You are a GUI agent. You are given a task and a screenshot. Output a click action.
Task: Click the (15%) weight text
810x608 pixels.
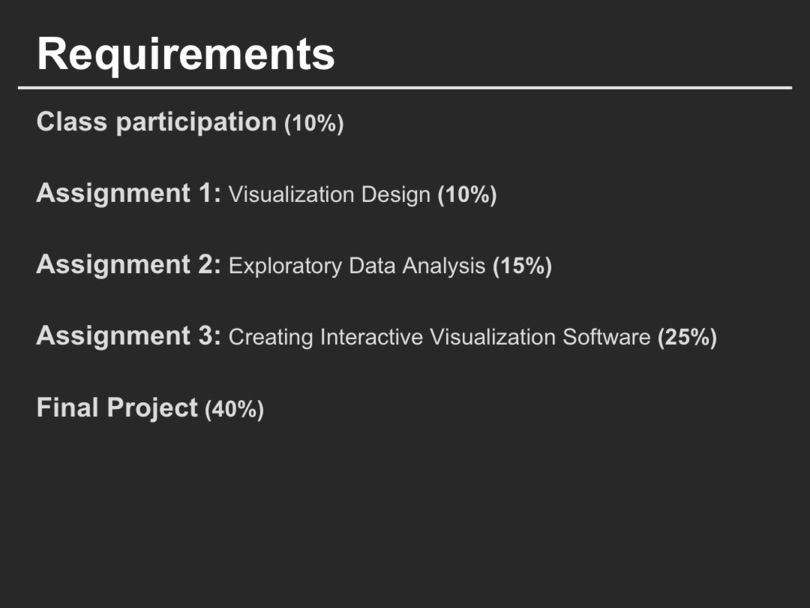[522, 266]
